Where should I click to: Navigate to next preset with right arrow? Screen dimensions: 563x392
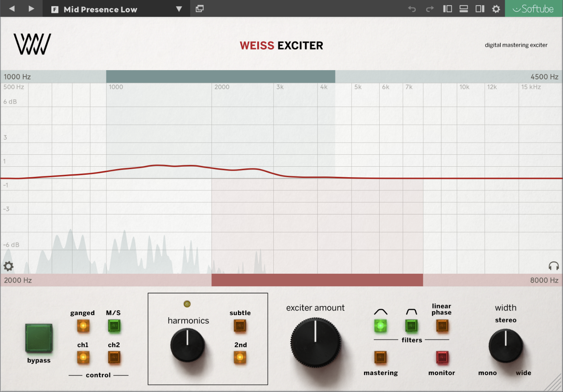tap(31, 8)
